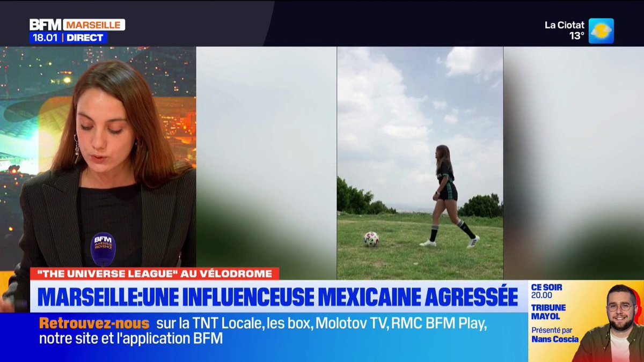Click the orange Retrouvez-nous text
Image resolution: width=644 pixels, height=362 pixels.
(94, 323)
